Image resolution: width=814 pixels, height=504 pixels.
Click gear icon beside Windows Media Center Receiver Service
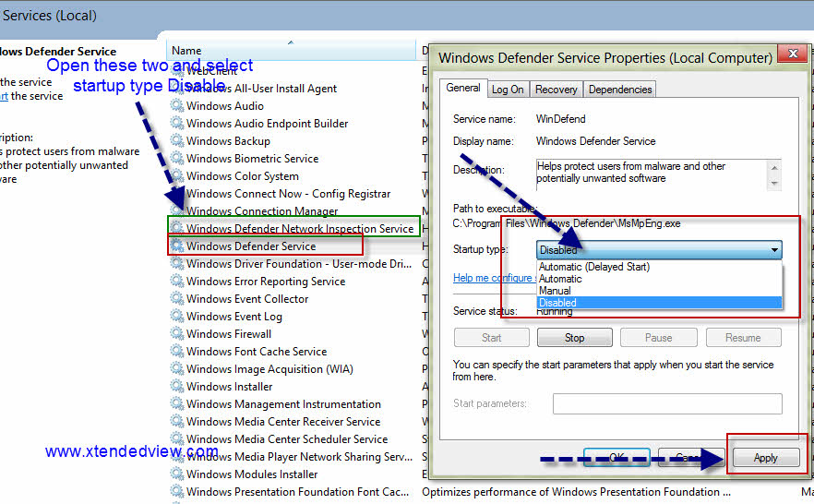177,422
